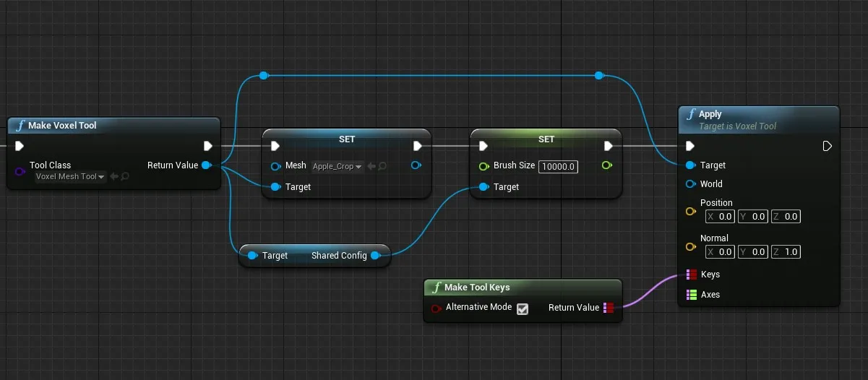Click the Return Value pin of Make Tool Keys
The width and height of the screenshot is (868, 380).
tap(609, 308)
